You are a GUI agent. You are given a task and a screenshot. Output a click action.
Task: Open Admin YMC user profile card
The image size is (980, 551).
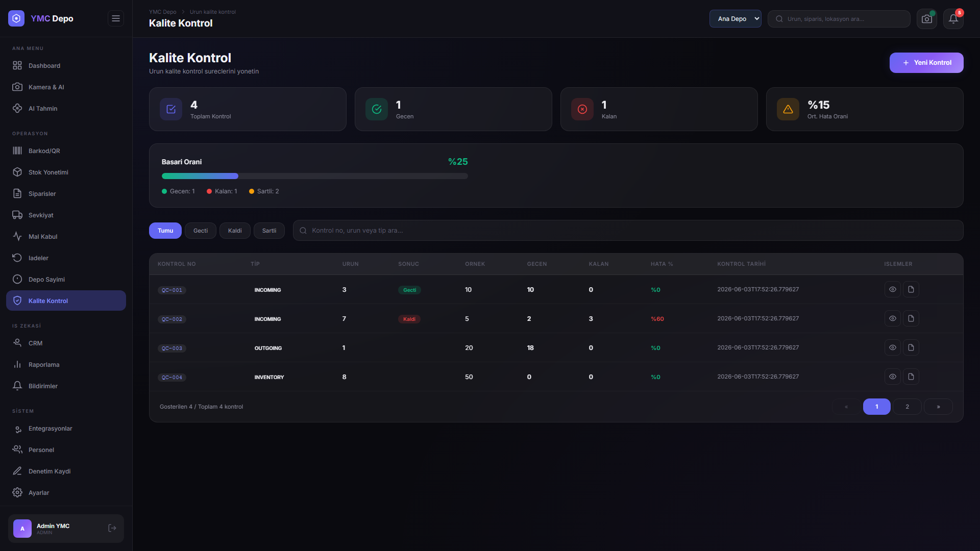pos(66,529)
